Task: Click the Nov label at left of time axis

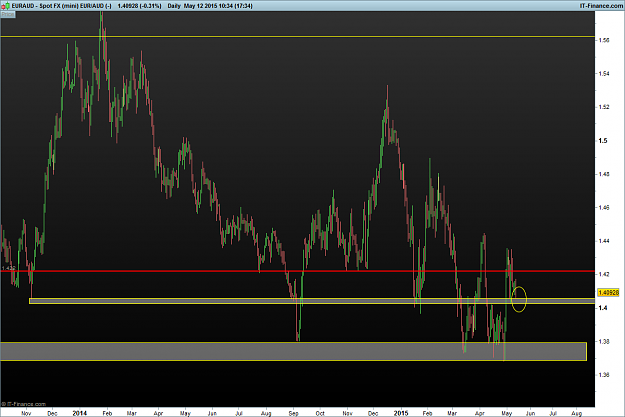Action: tap(26, 413)
